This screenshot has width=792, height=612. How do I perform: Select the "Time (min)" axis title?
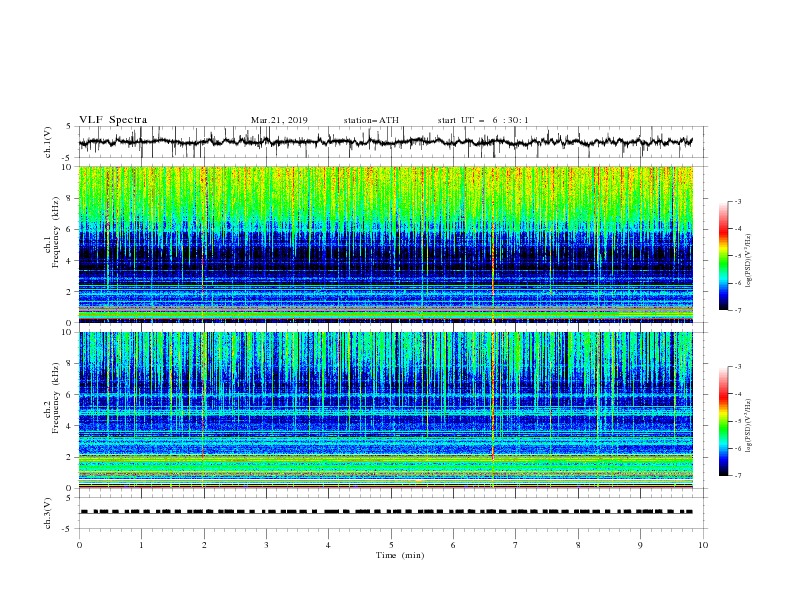coord(400,555)
